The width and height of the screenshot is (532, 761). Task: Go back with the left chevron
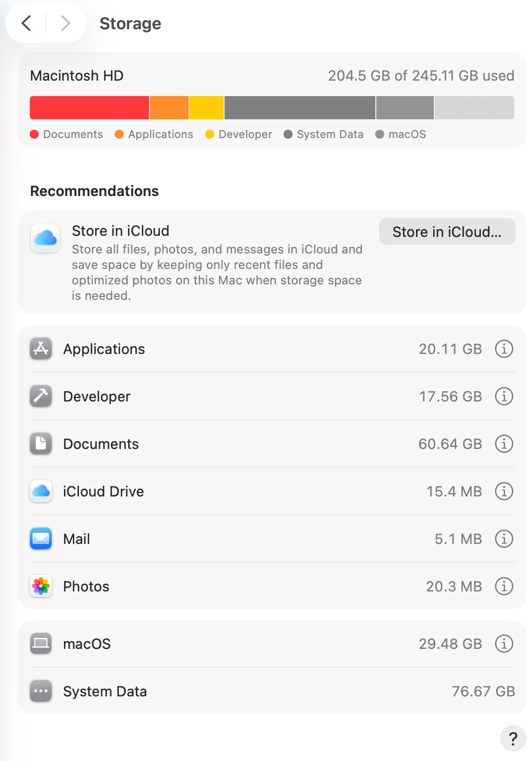click(26, 23)
